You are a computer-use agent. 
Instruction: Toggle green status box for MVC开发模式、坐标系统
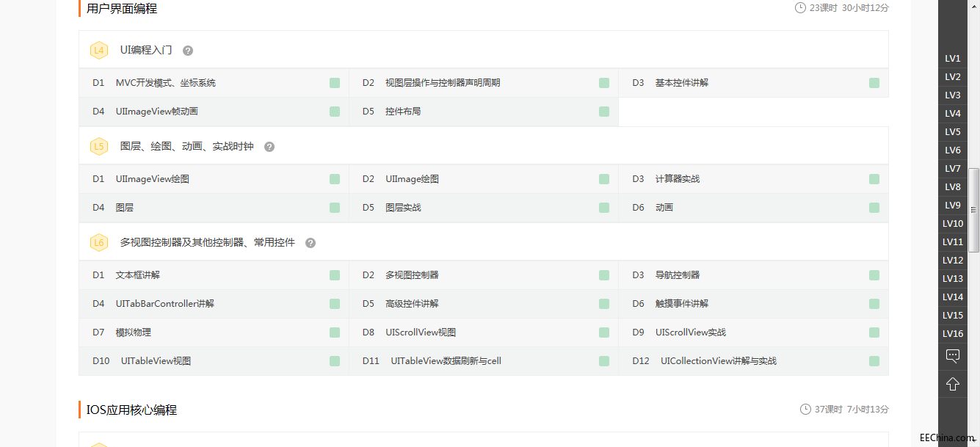335,83
